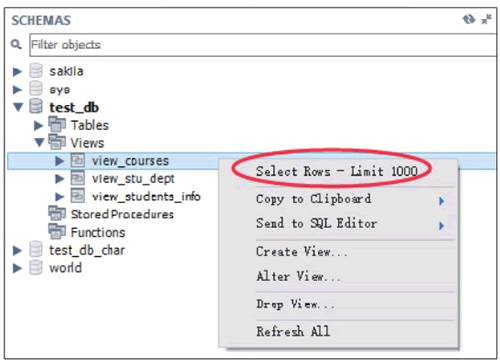Image resolution: width=500 pixels, height=364 pixels.
Task: Click the sys database icon
Action: click(36, 89)
